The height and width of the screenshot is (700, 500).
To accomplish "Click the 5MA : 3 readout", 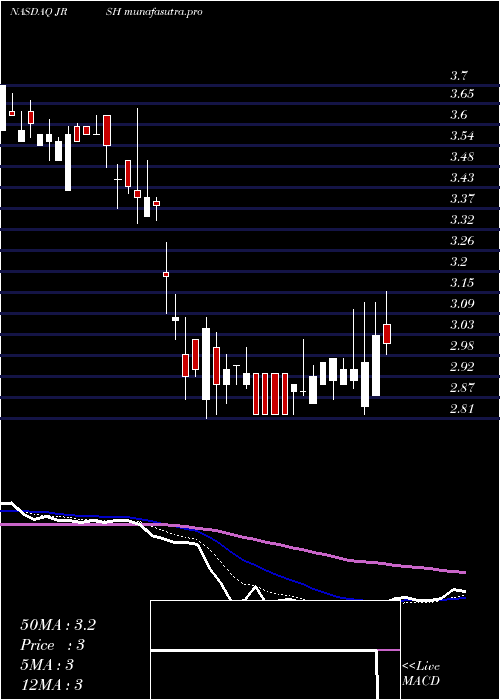I will tap(46, 665).
